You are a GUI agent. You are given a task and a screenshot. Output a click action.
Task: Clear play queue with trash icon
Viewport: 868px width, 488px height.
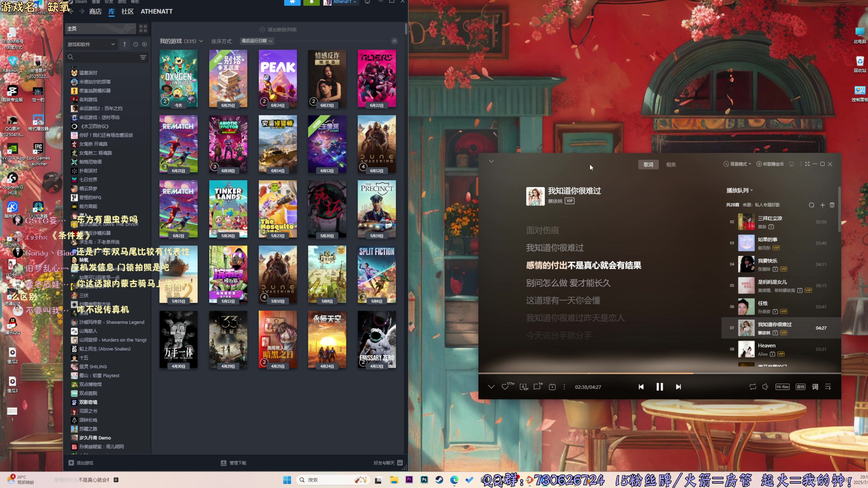click(x=832, y=205)
